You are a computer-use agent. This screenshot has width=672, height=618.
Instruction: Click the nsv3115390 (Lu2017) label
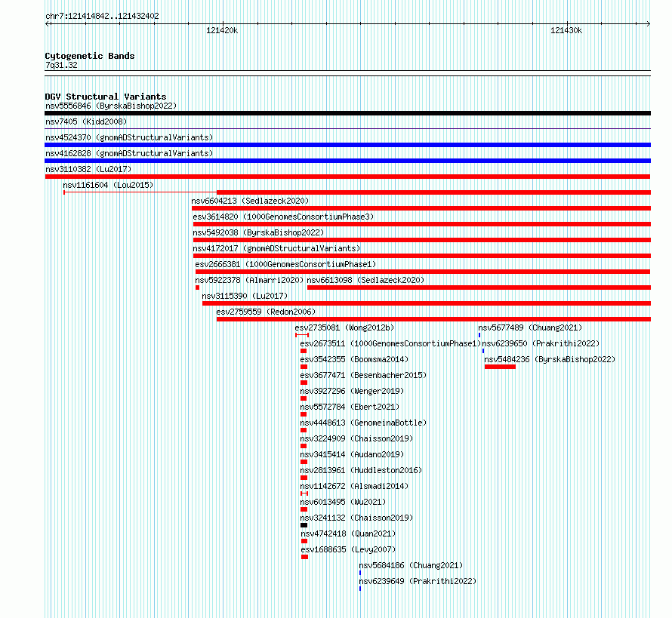[245, 296]
